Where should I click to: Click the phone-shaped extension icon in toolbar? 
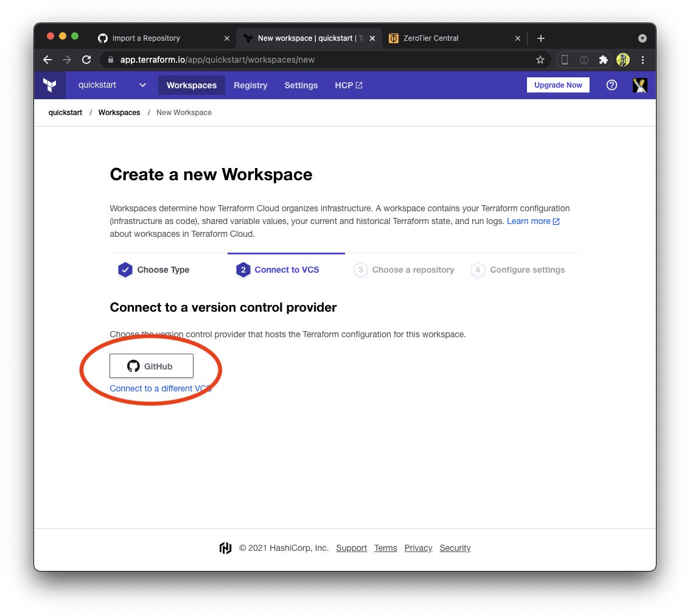(565, 60)
